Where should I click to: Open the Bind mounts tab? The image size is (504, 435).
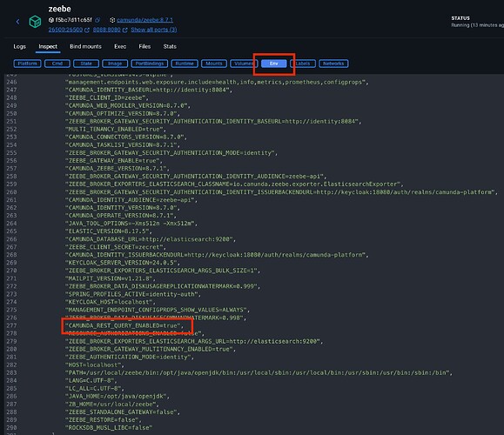(x=85, y=47)
